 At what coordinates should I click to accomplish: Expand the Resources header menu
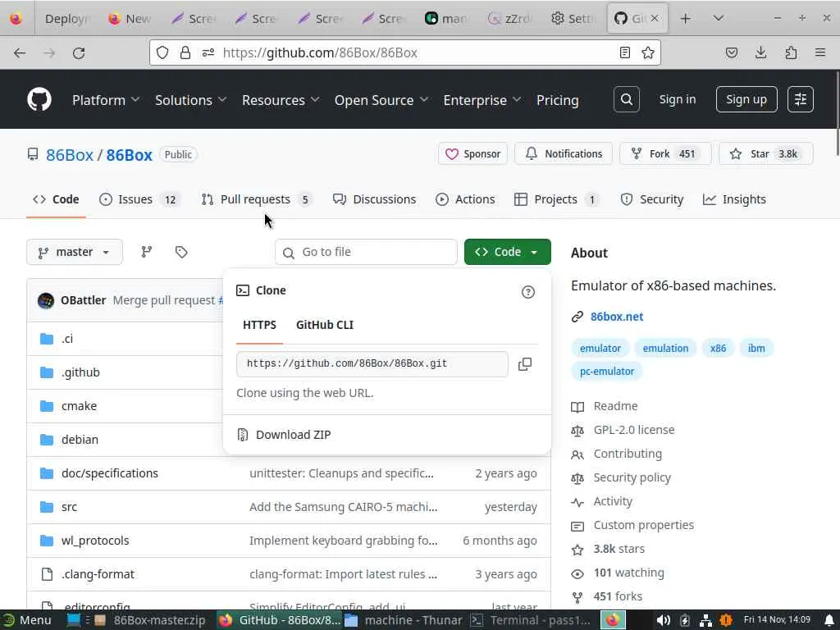point(281,100)
